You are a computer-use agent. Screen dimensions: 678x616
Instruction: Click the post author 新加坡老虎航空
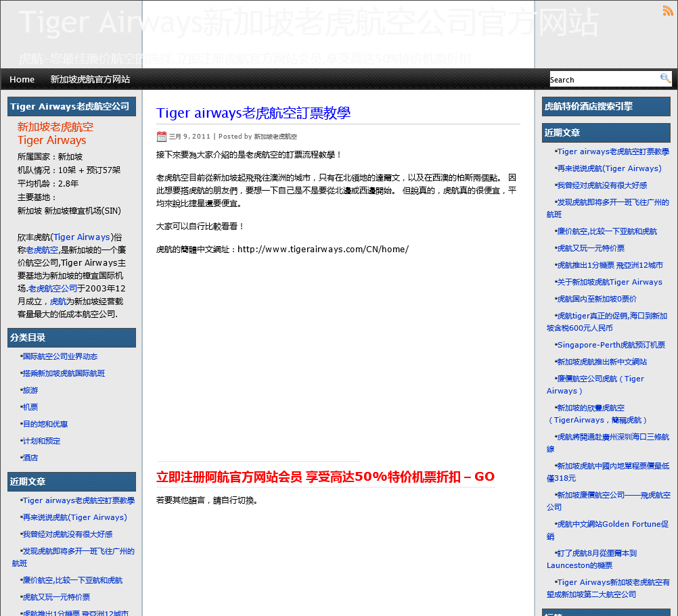click(x=275, y=137)
